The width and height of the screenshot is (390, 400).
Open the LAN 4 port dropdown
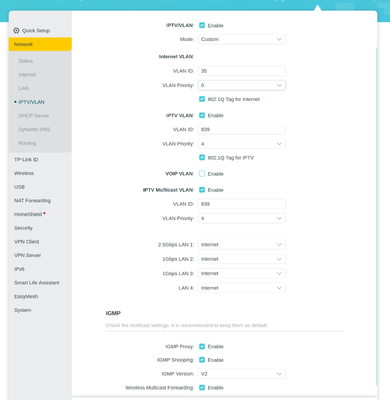click(242, 288)
